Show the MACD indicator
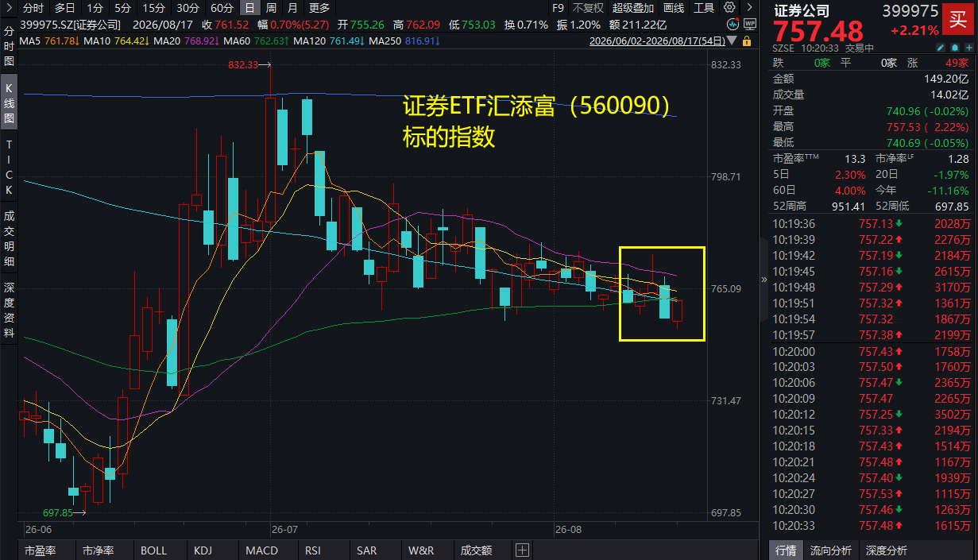978x560 pixels. [261, 550]
